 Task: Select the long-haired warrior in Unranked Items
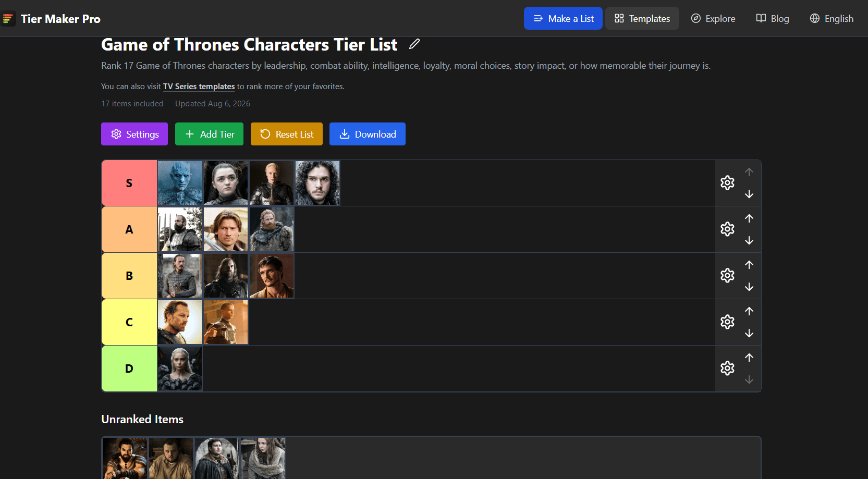(125, 458)
